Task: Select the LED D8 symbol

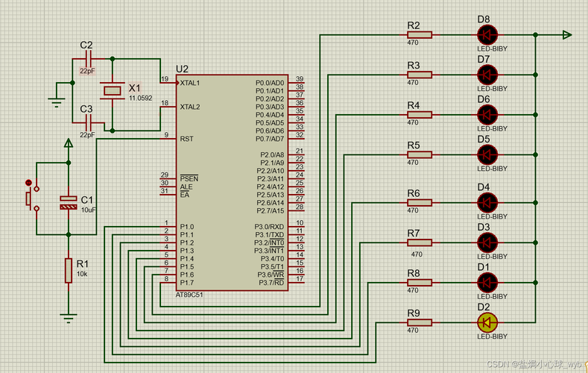Action: (x=487, y=35)
